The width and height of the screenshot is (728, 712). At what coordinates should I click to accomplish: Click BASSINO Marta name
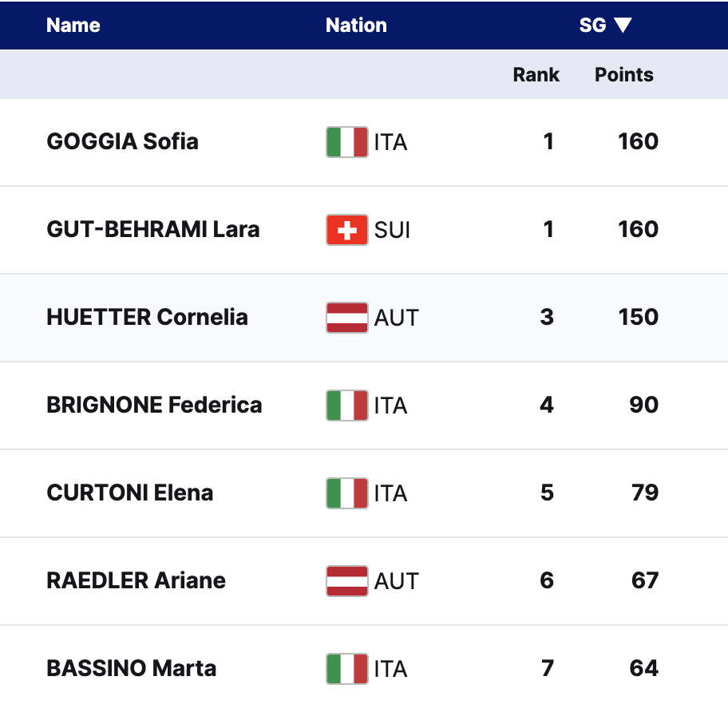tap(131, 669)
